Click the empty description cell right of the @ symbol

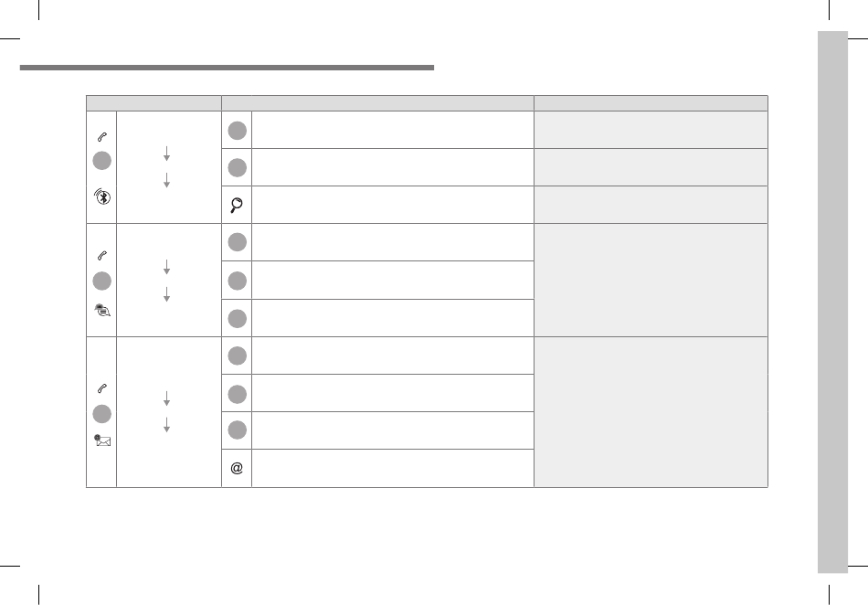tap(393, 468)
